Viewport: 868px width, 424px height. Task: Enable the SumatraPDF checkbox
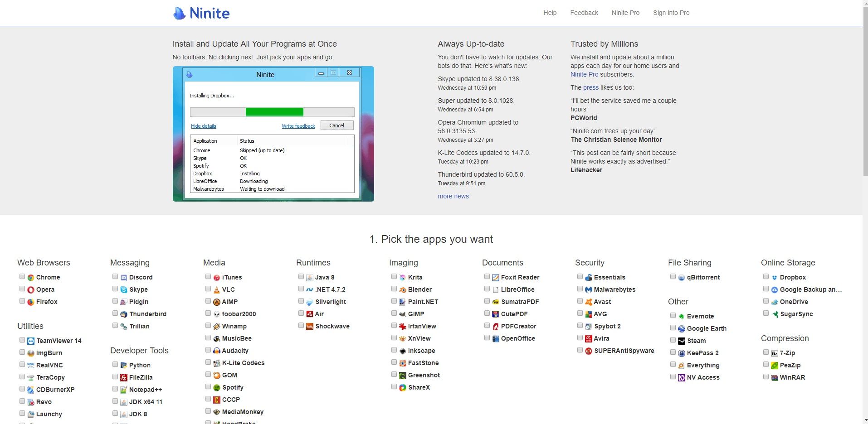point(487,301)
